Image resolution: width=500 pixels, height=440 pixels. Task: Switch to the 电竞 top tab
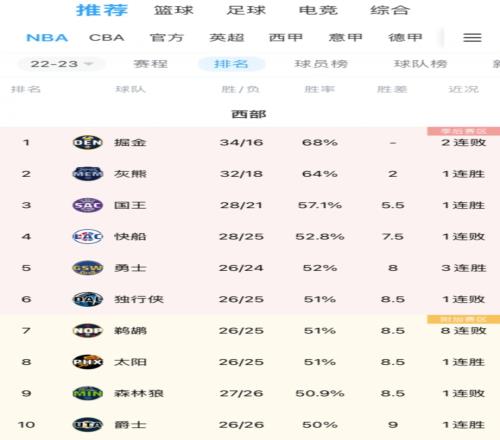318,10
